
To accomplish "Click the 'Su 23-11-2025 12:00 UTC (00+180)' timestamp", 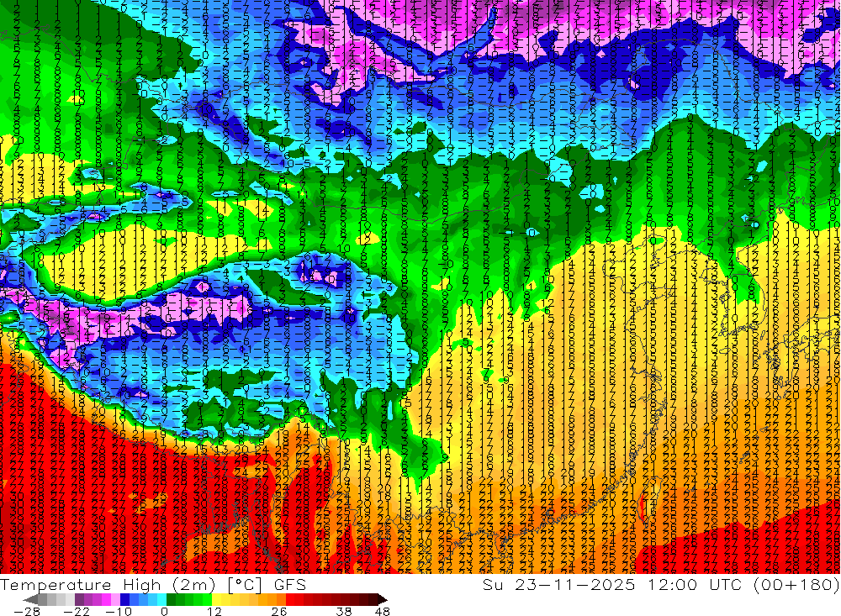I will tap(661, 584).
